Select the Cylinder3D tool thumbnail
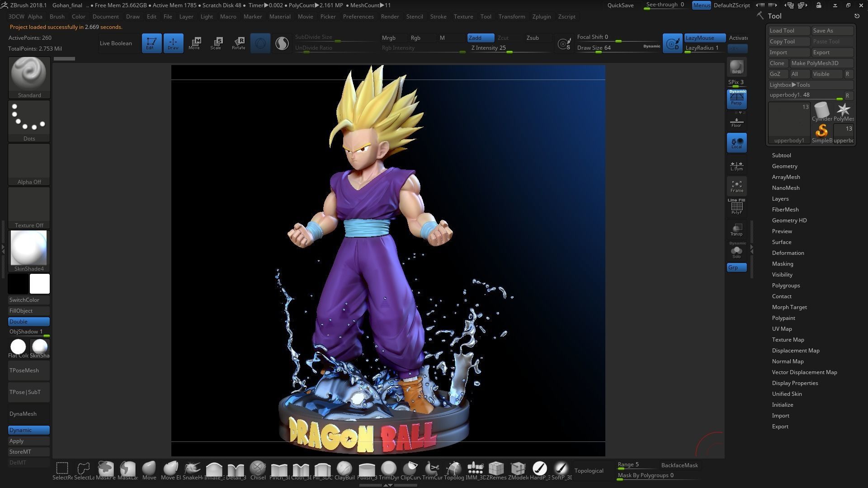 [821, 112]
